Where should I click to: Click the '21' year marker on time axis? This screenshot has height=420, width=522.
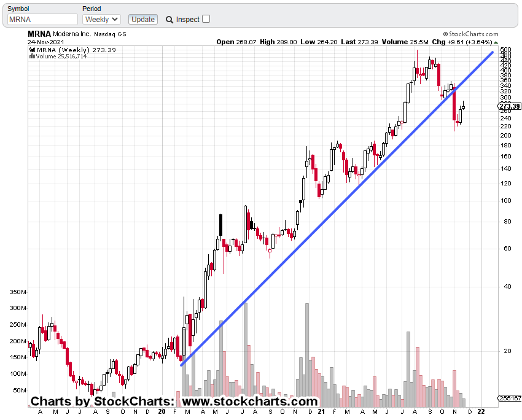[x=320, y=413]
